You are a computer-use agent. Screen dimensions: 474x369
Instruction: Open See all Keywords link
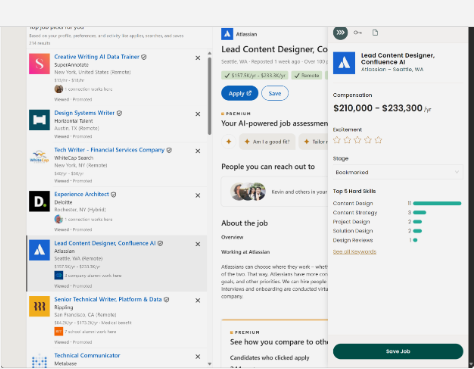click(x=354, y=252)
